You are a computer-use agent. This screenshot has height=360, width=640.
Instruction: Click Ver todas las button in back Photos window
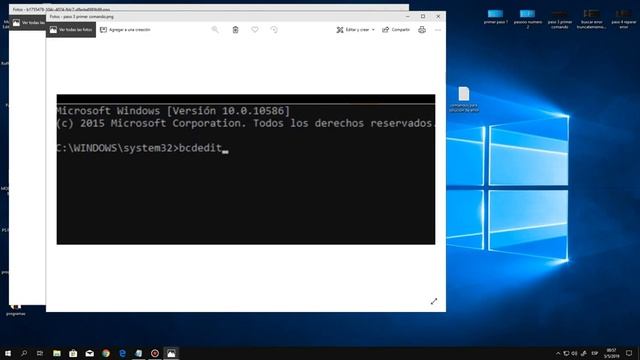(x=28, y=23)
